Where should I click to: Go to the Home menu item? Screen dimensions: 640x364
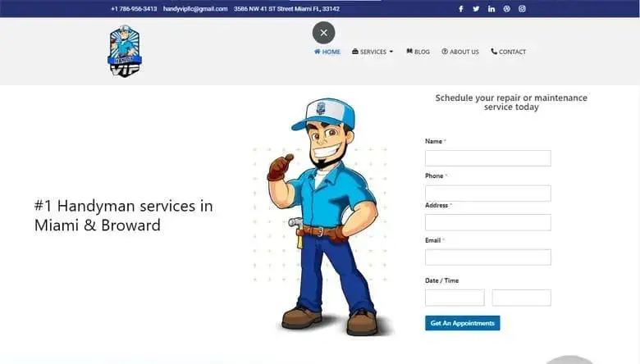[327, 52]
